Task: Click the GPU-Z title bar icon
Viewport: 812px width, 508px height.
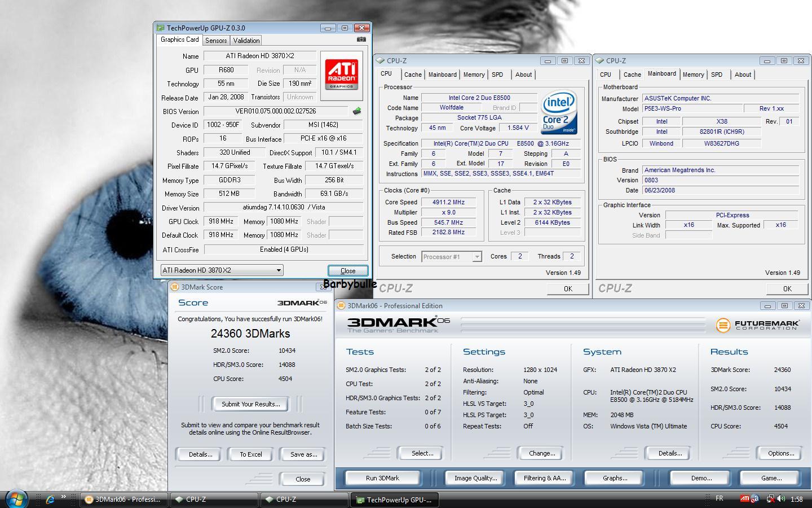Action: pyautogui.click(x=161, y=28)
